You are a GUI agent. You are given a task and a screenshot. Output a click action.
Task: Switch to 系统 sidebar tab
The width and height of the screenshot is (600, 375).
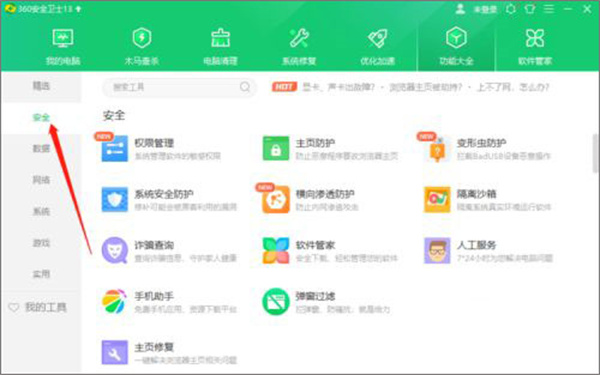pyautogui.click(x=41, y=211)
